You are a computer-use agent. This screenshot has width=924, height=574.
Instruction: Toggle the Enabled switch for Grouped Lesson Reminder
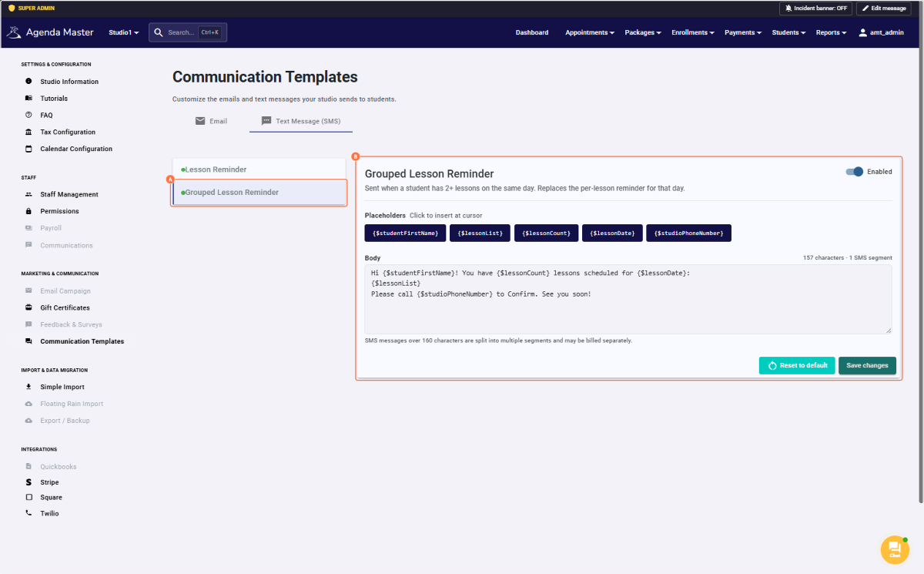854,172
